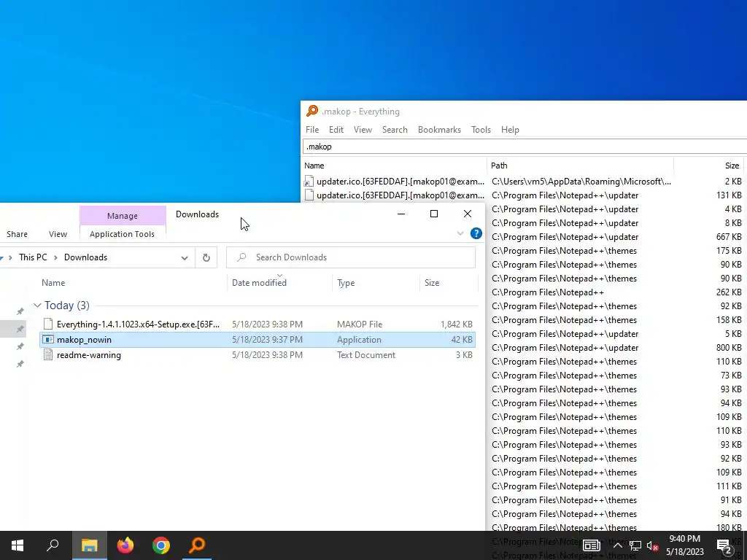
Task: Click the muted volume tray icon
Action: 652,545
